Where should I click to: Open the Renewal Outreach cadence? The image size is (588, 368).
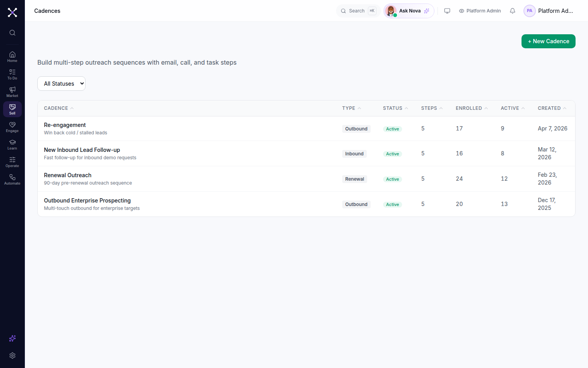pyautogui.click(x=68, y=175)
